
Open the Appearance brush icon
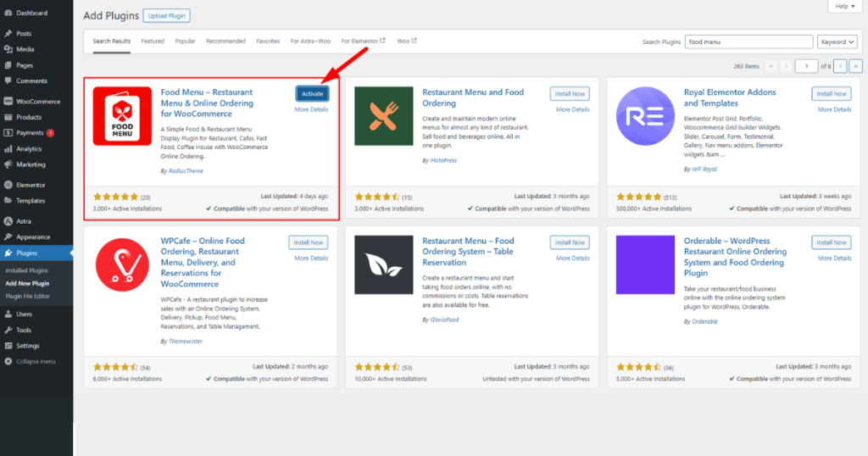8,236
